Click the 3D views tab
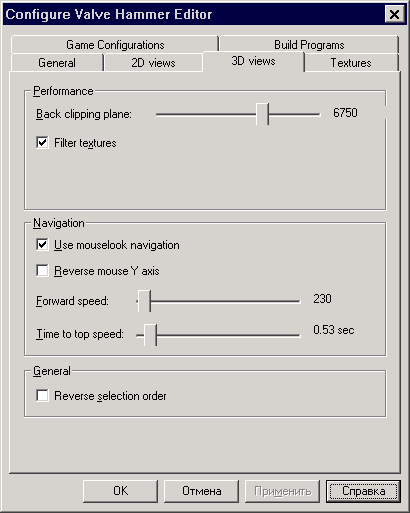The image size is (410, 513). point(253,61)
